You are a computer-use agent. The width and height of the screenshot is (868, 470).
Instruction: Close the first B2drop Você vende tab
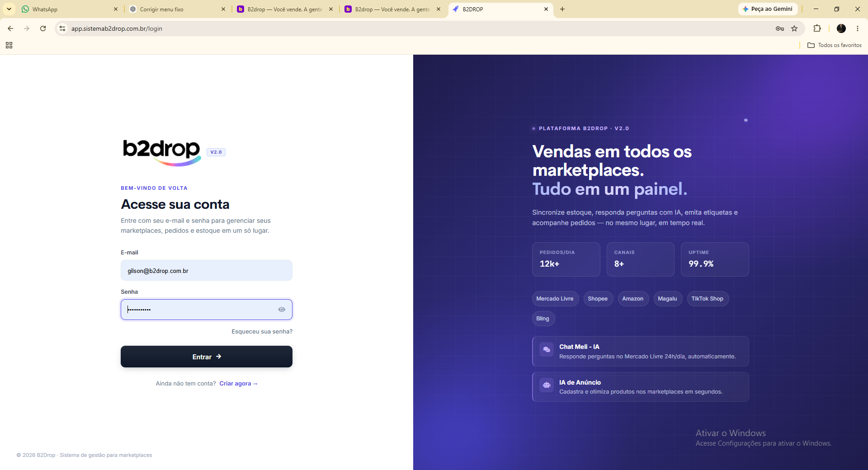coord(331,9)
